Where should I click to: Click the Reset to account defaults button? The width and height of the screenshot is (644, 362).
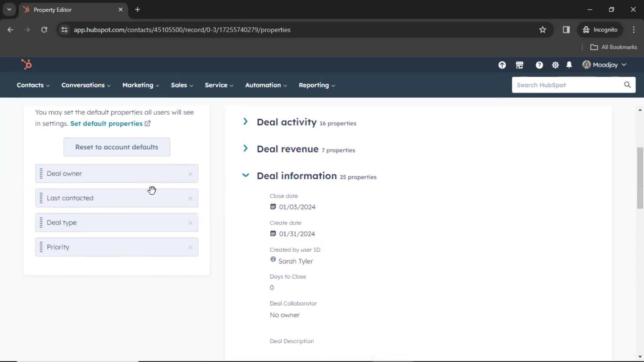tap(116, 147)
